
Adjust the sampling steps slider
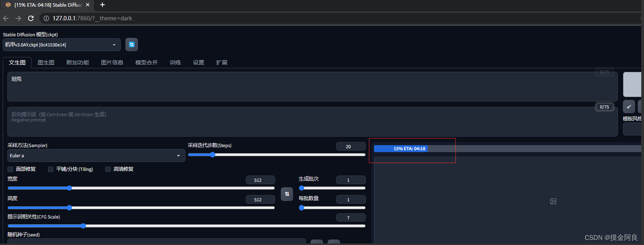tap(277, 155)
